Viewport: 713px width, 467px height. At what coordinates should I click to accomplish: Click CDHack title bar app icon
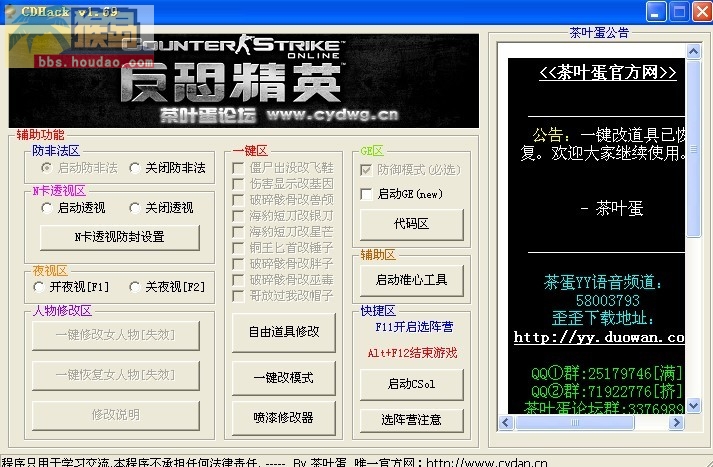coord(10,11)
